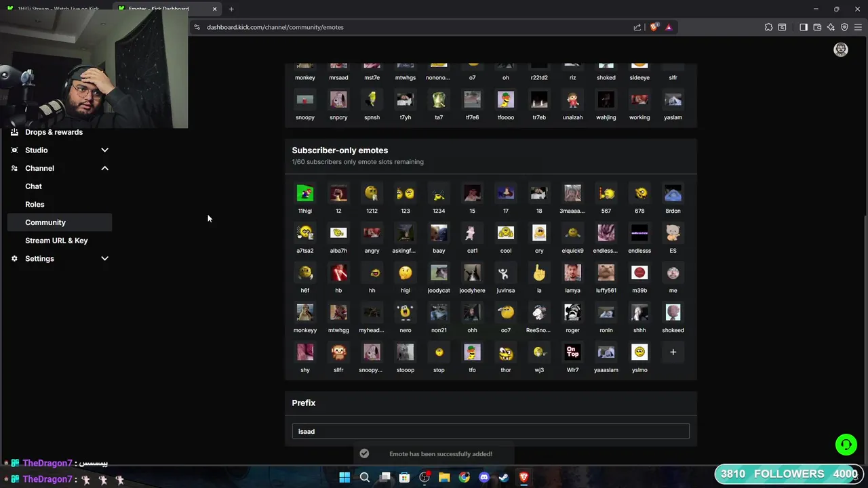The height and width of the screenshot is (488, 868).
Task: Select the hb emote
Action: pos(338,273)
